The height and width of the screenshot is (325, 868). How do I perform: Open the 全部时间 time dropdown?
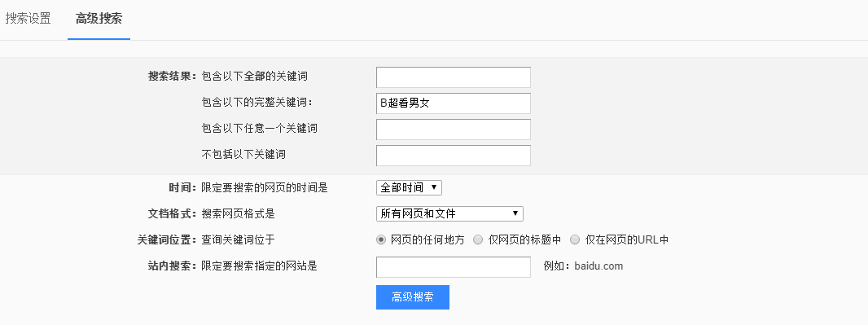409,187
